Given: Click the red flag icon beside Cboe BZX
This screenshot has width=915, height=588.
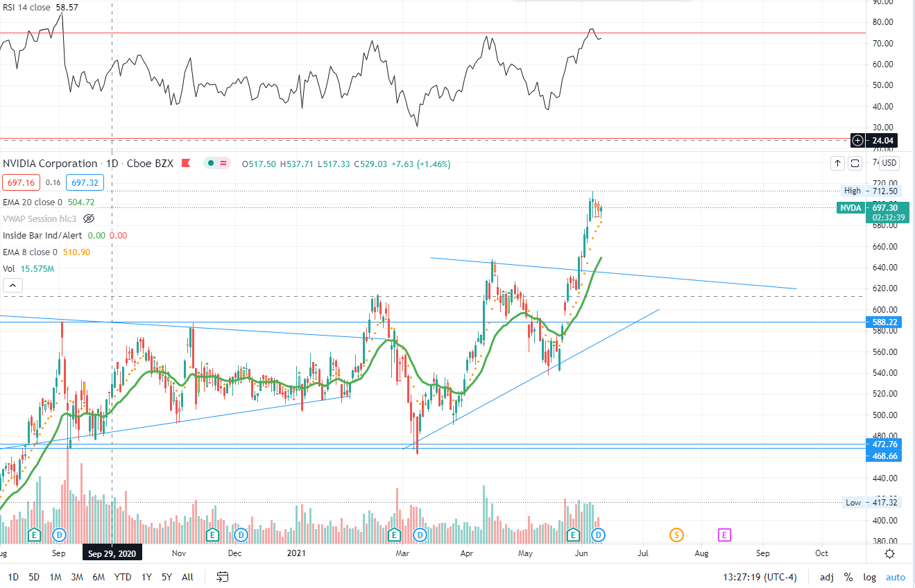Looking at the screenshot, I should (185, 164).
